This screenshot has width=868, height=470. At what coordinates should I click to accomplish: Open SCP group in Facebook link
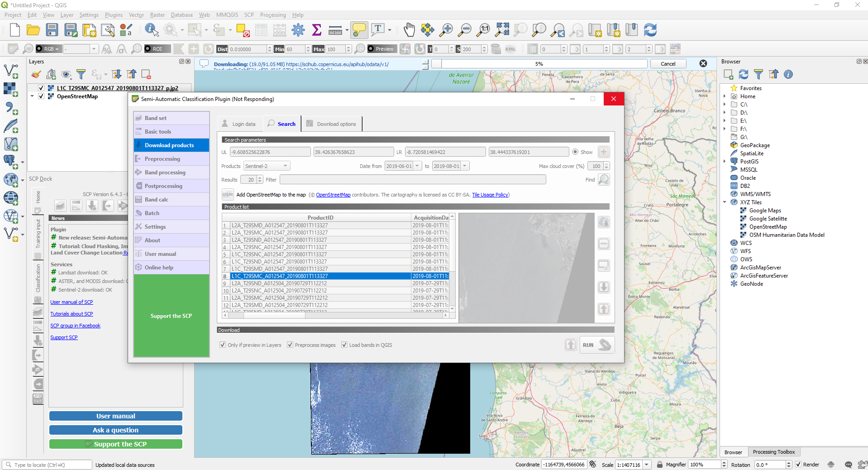76,326
